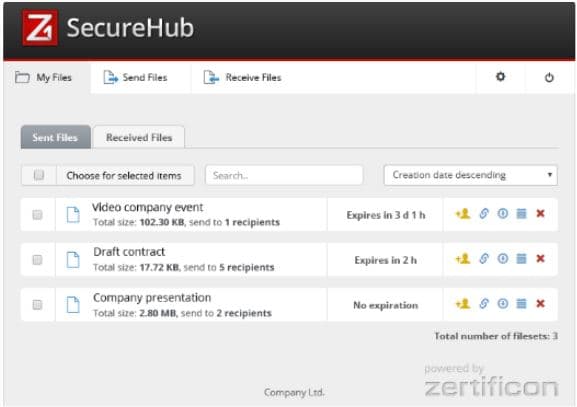Click link icon for Draft contract
The width and height of the screenshot is (577, 407).
coord(484,259)
